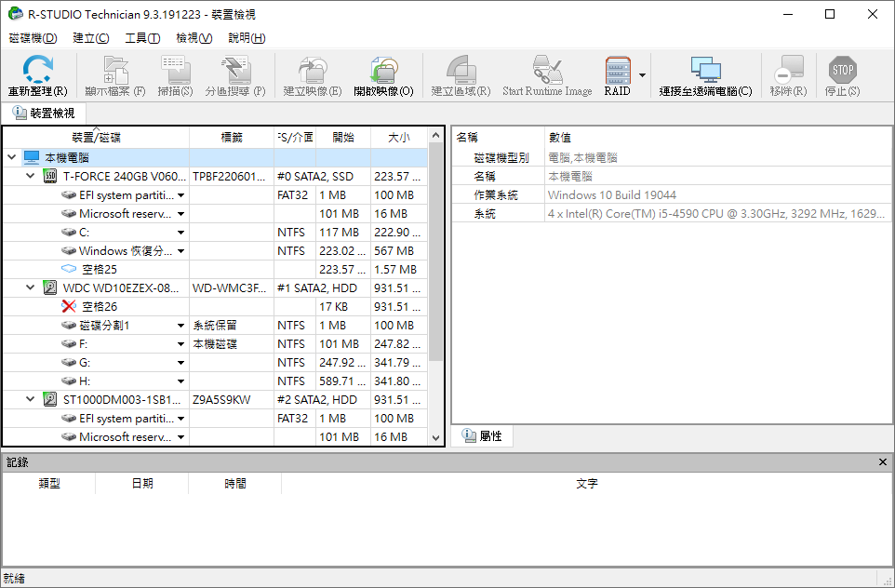The height and width of the screenshot is (588, 895).
Task: Open dropdown arrow for 磁碟分割1
Action: click(180, 326)
